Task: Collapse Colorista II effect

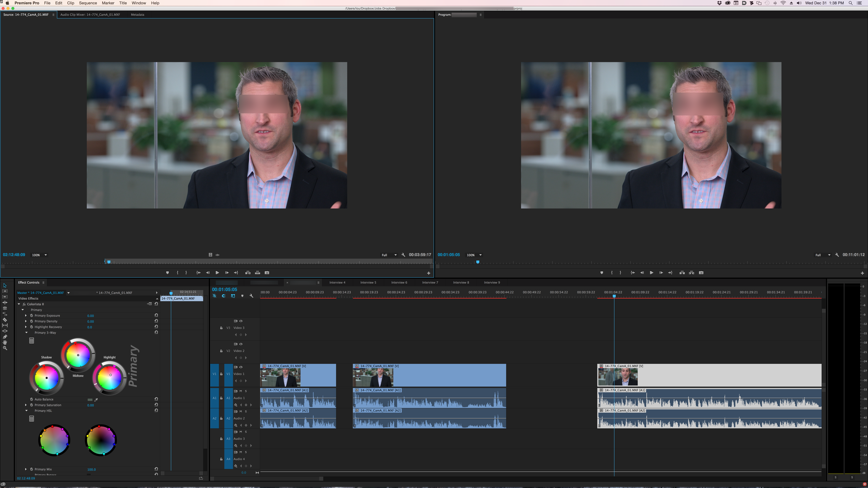Action: click(19, 304)
